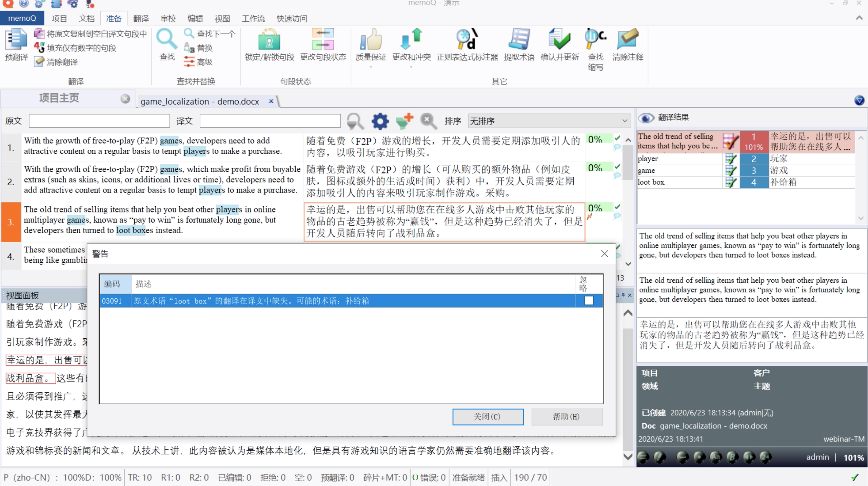Click the 替换 replace command

198,48
